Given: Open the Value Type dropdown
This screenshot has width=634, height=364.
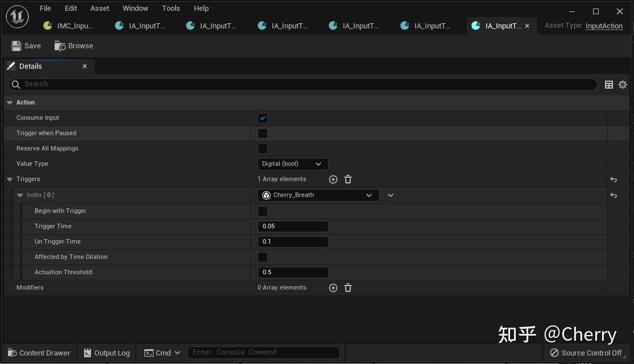Looking at the screenshot, I should tap(293, 164).
